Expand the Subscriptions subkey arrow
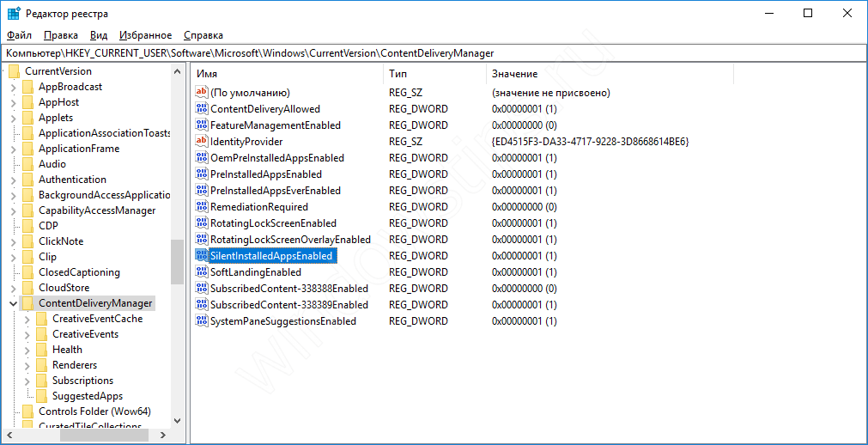The image size is (868, 445). click(x=27, y=381)
